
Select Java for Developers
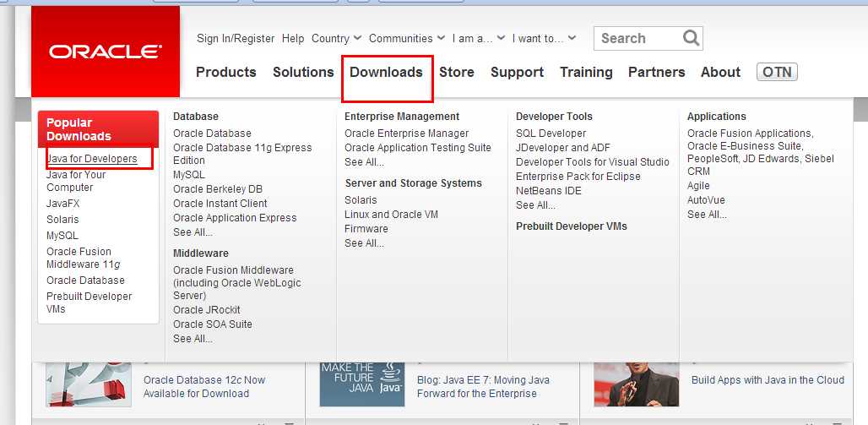pos(92,159)
